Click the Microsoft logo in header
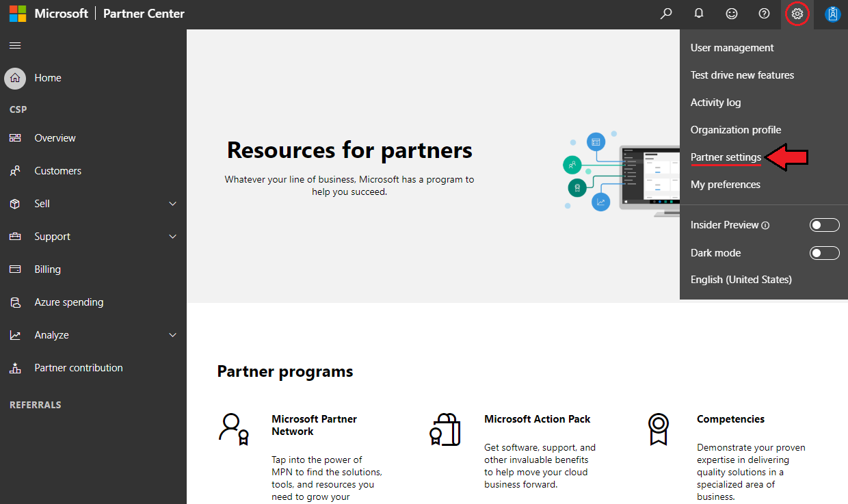The height and width of the screenshot is (504, 848). point(18,14)
